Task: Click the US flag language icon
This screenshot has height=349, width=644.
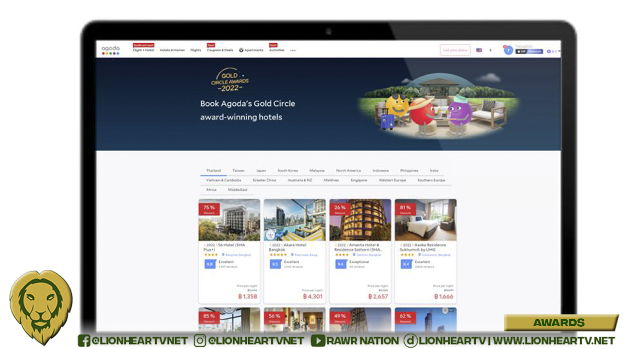Action: click(x=479, y=50)
